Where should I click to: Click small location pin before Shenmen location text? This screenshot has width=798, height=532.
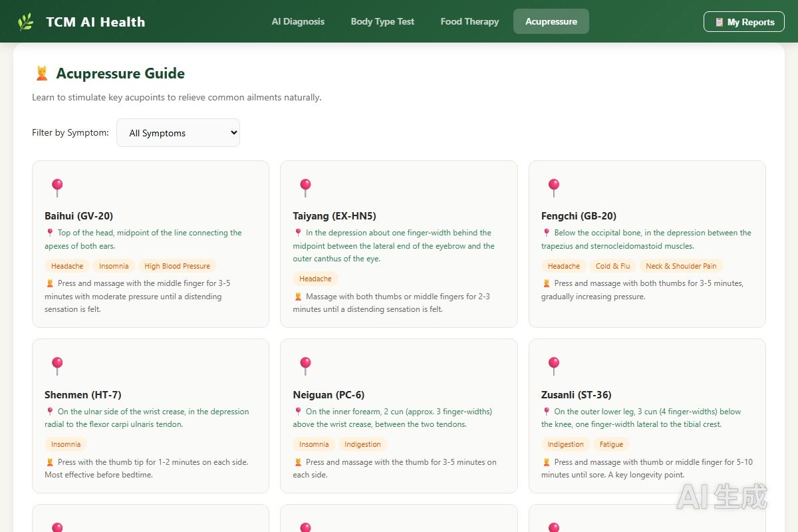(49, 412)
